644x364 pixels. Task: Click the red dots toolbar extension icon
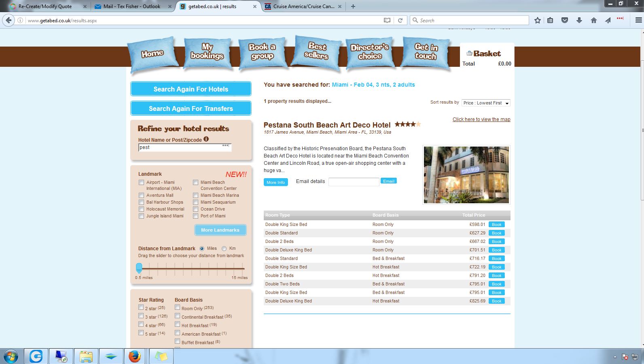[620, 19]
